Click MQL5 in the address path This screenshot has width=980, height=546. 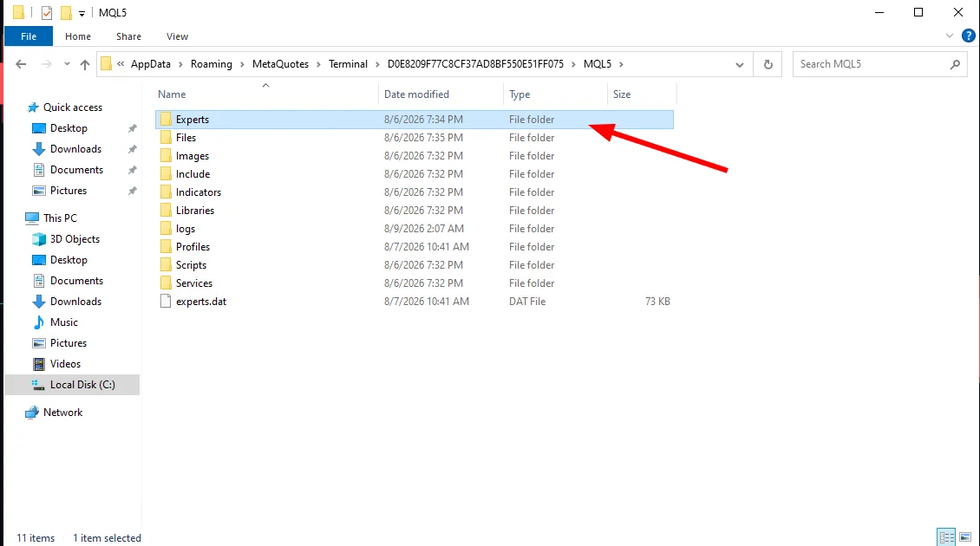tap(598, 64)
